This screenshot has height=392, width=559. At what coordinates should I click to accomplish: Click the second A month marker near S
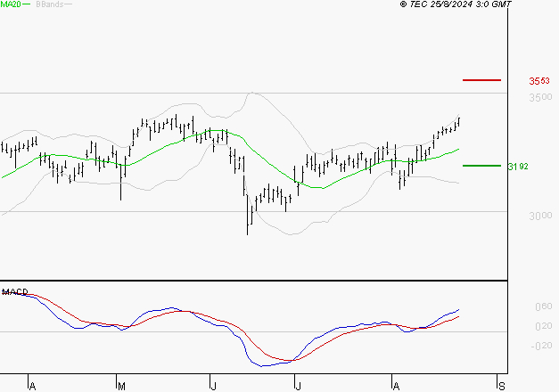(396, 387)
